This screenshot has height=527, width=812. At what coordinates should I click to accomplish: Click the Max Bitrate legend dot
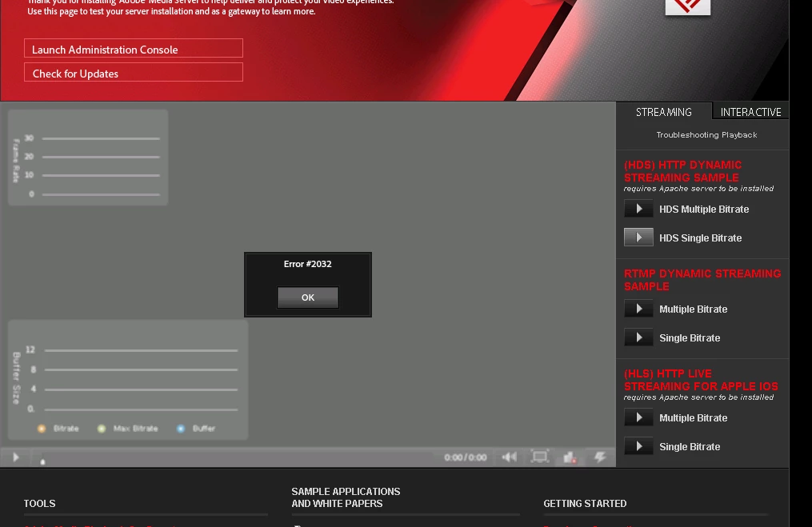tap(102, 429)
